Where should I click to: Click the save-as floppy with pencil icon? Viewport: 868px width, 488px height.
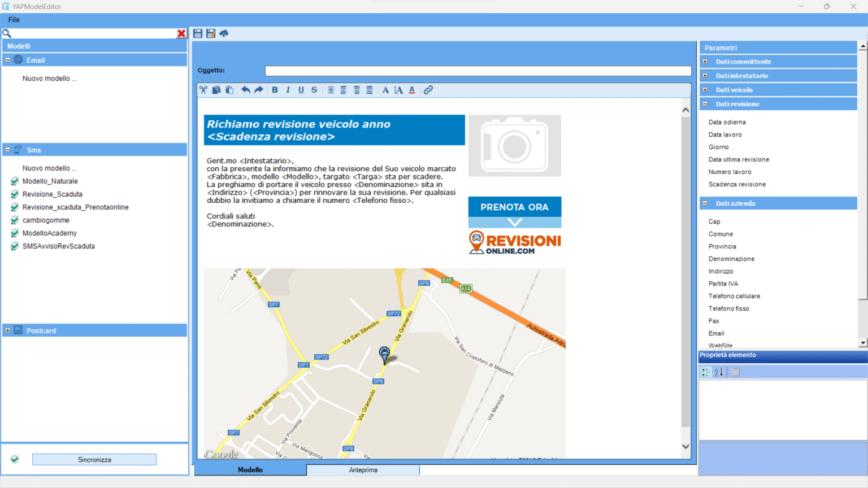(x=211, y=33)
